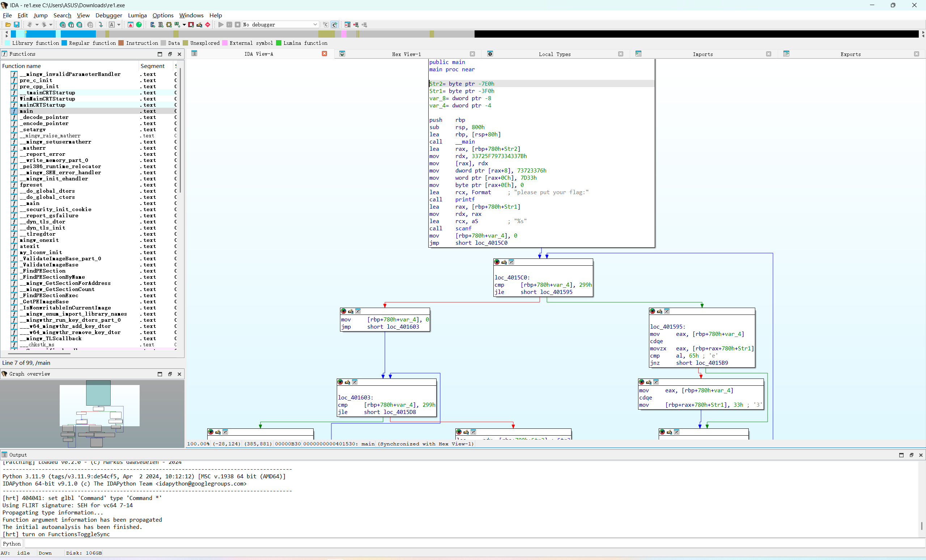
Task: Switch to the Imports tab
Action: 702,54
